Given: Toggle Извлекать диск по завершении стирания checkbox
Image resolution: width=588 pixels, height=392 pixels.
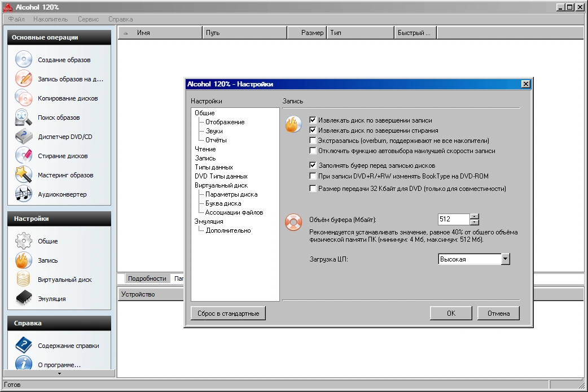Looking at the screenshot, I should [313, 130].
